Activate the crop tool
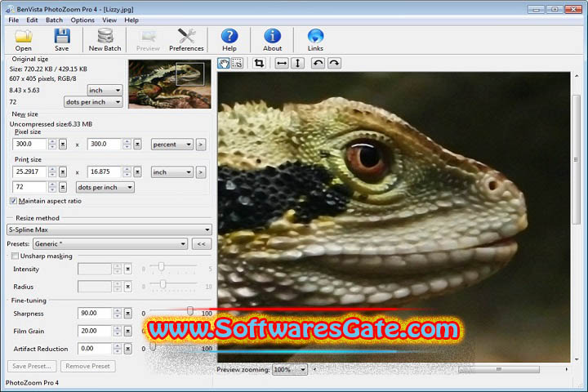 coord(259,63)
